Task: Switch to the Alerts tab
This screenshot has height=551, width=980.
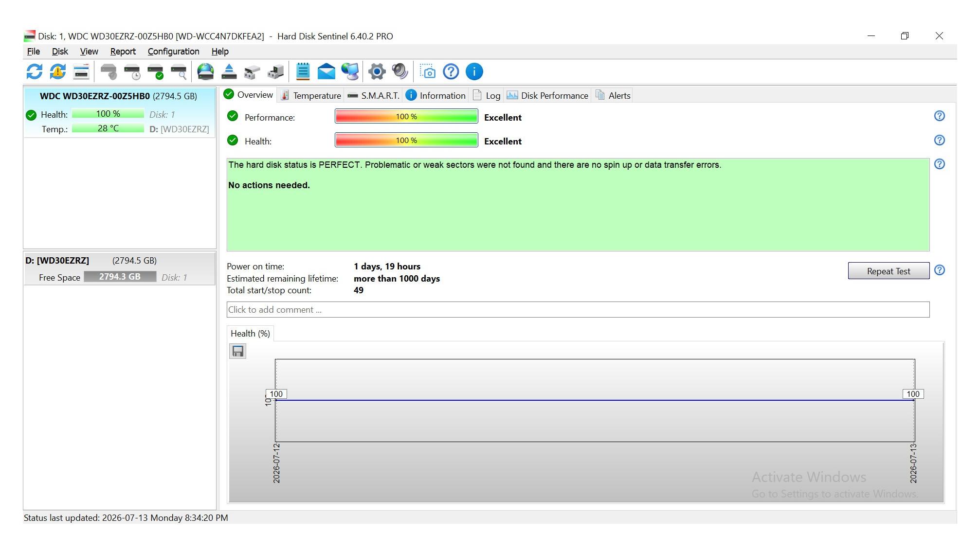Action: [x=613, y=95]
